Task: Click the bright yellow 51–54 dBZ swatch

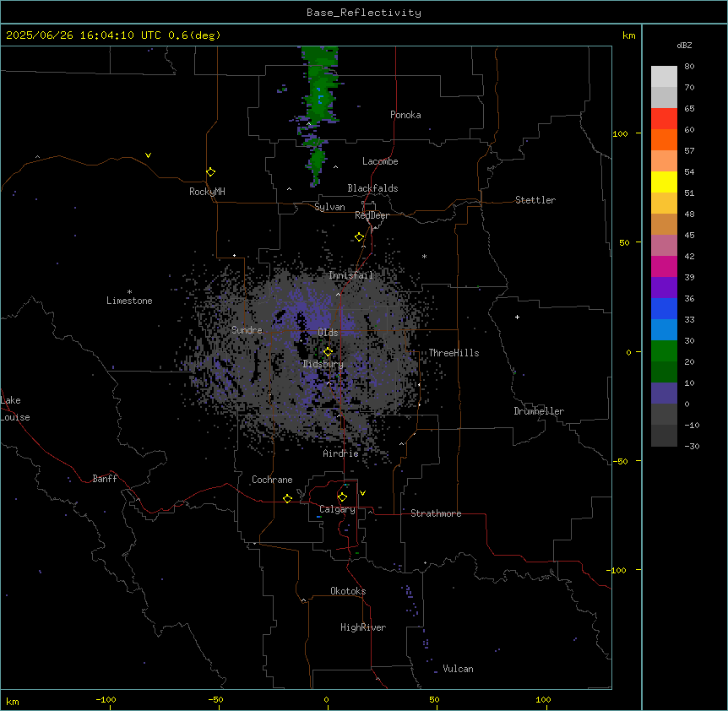Action: [x=664, y=182]
